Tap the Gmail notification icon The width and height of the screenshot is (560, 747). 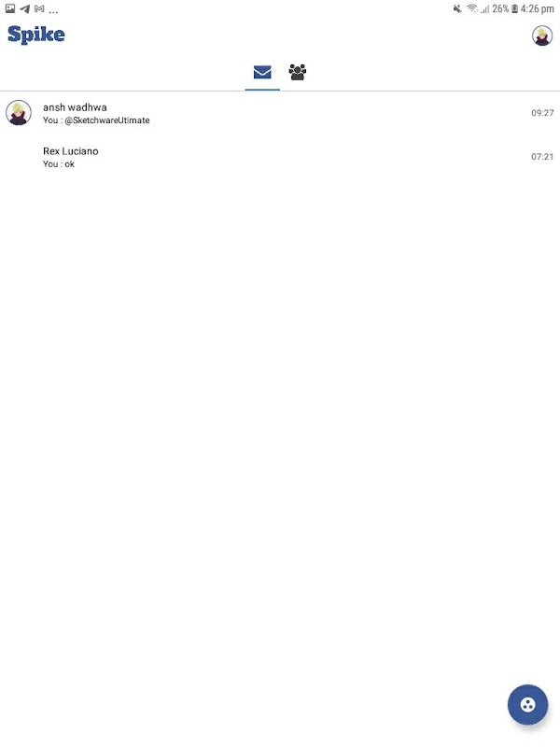click(x=39, y=8)
